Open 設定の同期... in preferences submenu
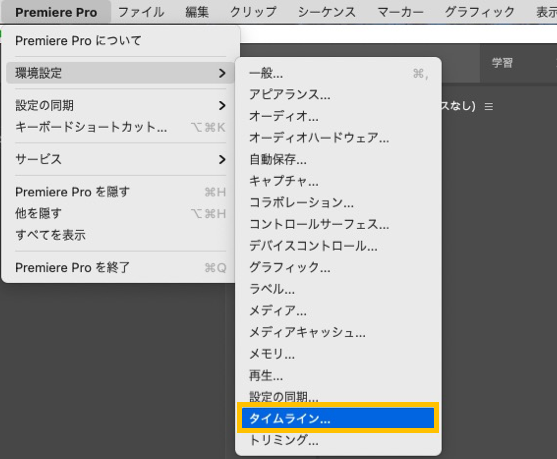The height and width of the screenshot is (459, 557). coord(338,396)
